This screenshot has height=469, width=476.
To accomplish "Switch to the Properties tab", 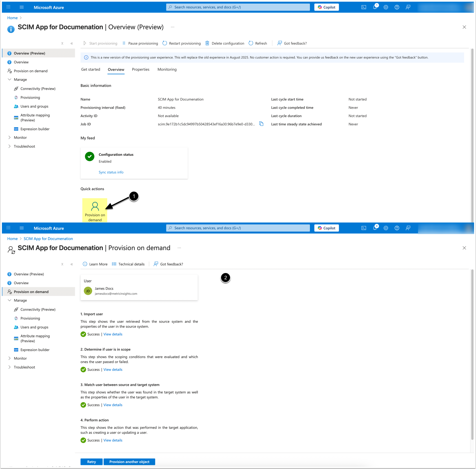I will pyautogui.click(x=141, y=70).
